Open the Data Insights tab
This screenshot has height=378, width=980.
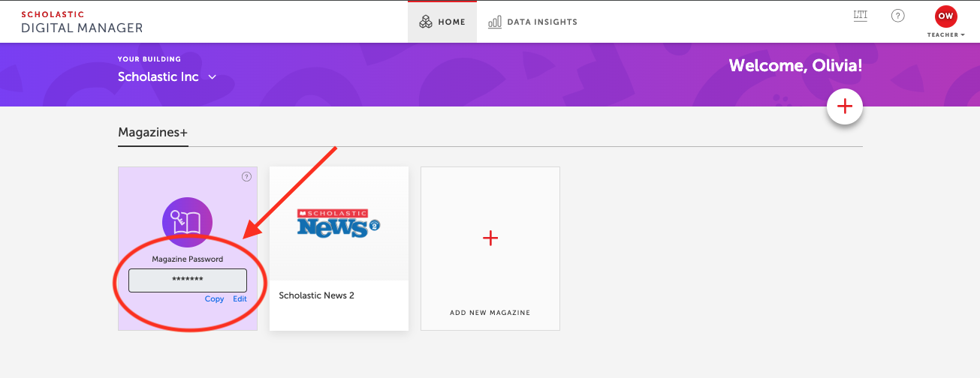pyautogui.click(x=533, y=22)
